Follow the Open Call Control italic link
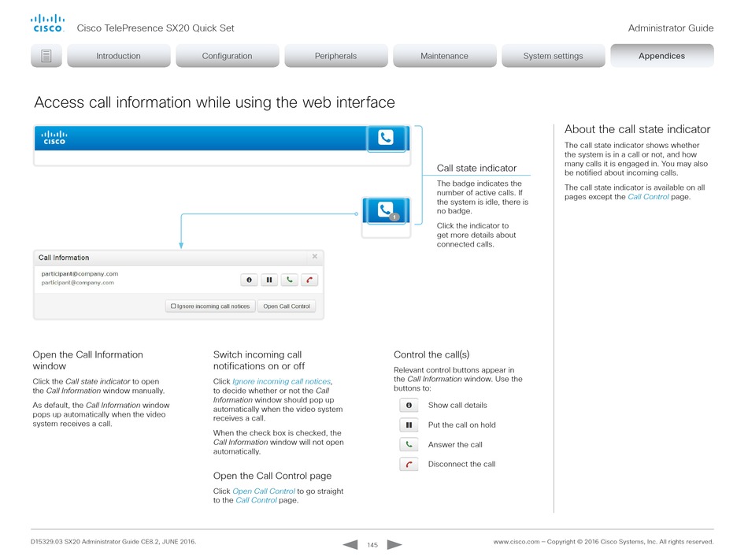The image size is (748, 560). click(x=264, y=491)
